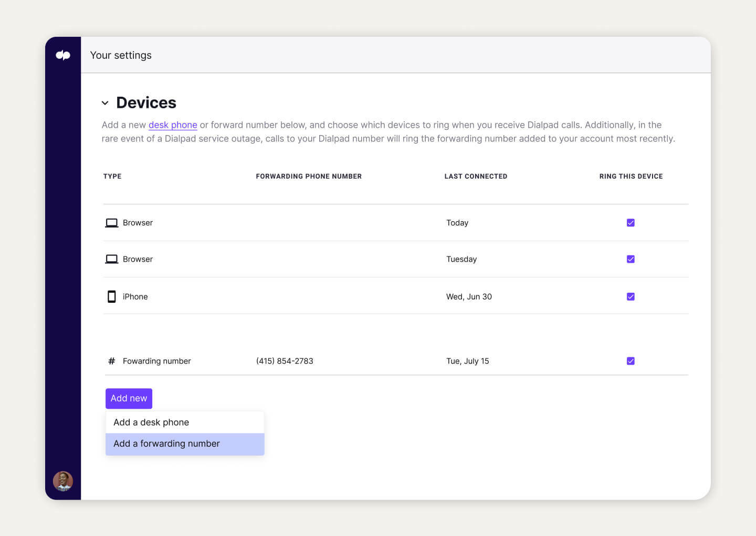Click the Forwarding Phone Number column header

coord(309,176)
